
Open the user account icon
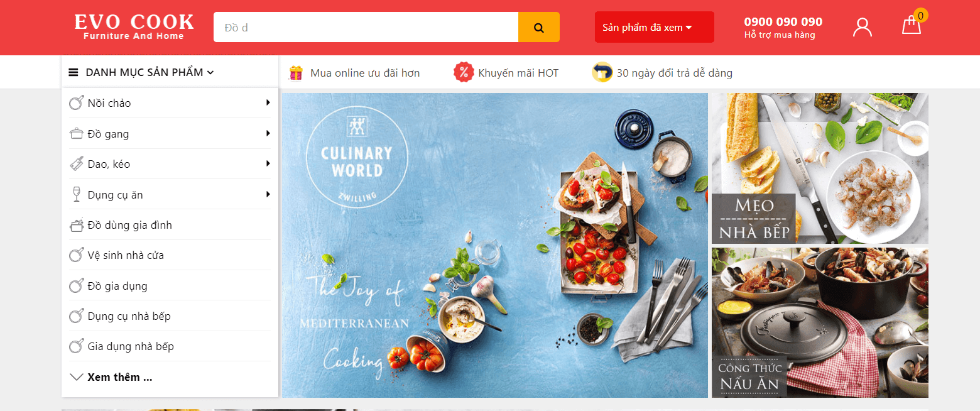pos(863,26)
